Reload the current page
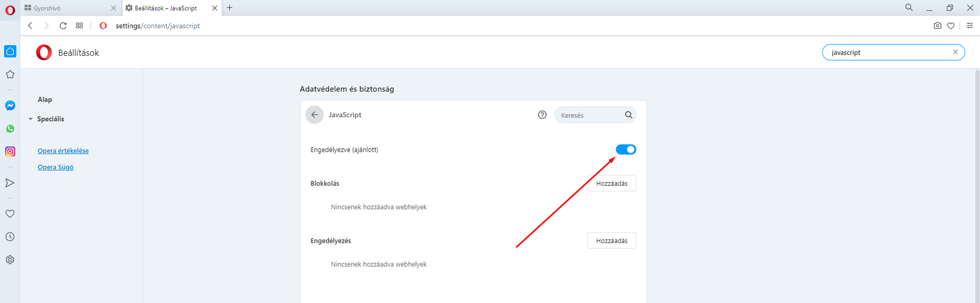Image resolution: width=980 pixels, height=303 pixels. [x=63, y=26]
